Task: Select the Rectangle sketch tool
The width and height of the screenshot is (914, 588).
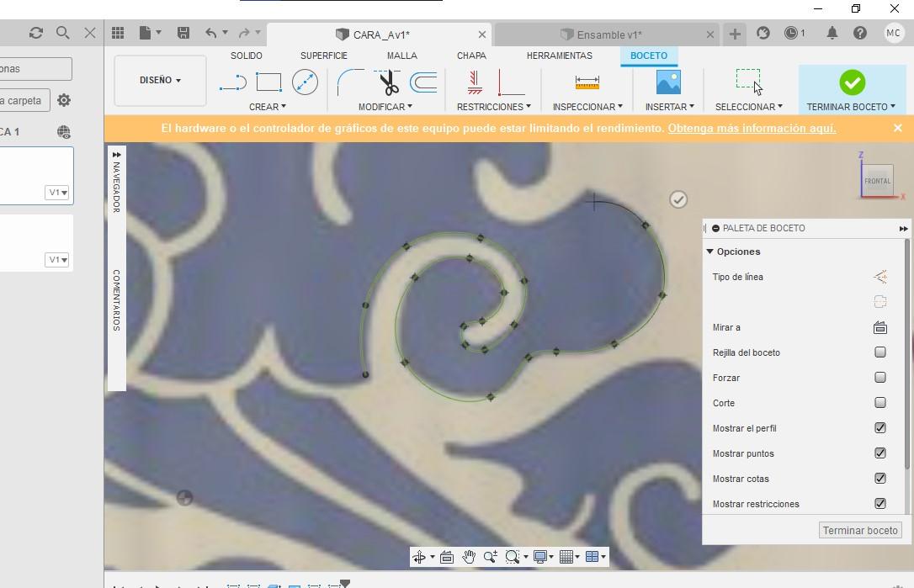Action: coord(268,82)
